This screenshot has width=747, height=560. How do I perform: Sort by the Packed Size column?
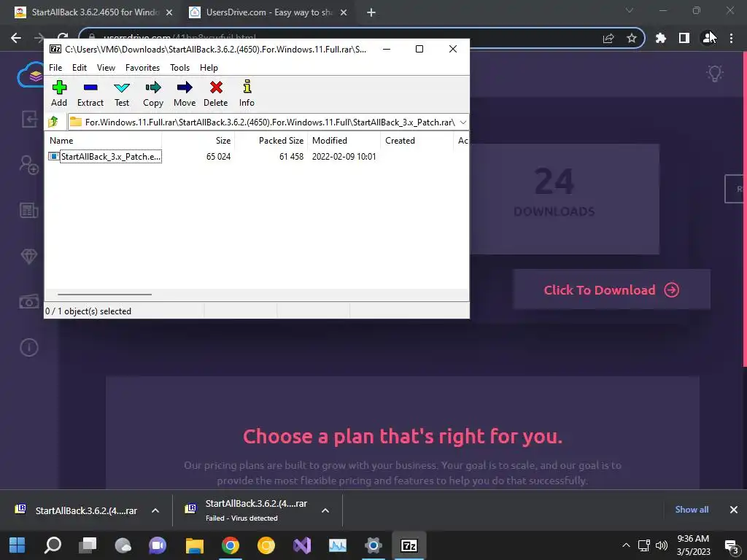click(271, 141)
